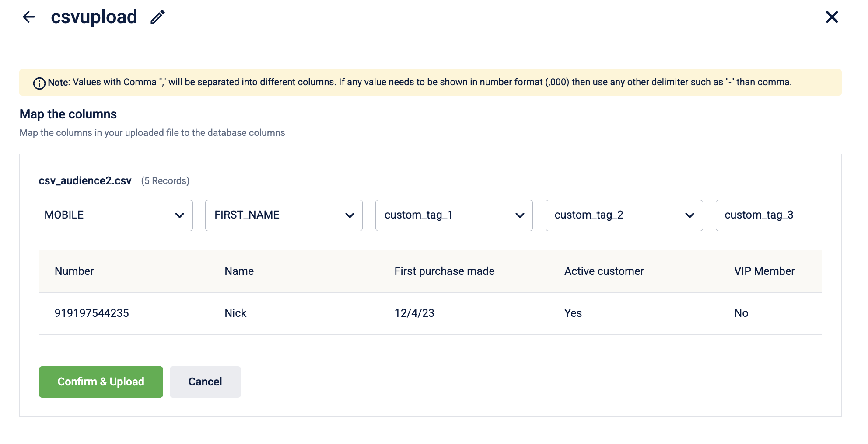Viewport: 868px width, 444px height.
Task: Click the Nick name cell
Action: coord(236,313)
